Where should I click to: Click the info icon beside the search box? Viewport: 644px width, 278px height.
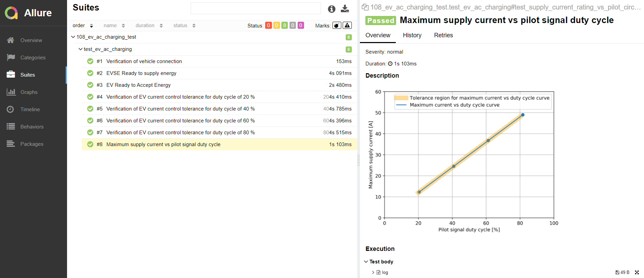331,9
